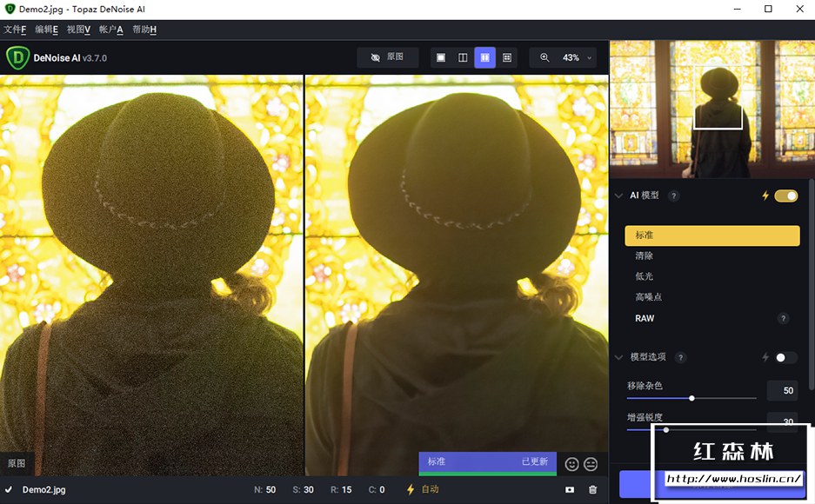815x504 pixels.
Task: Click the unhappy face rating icon
Action: click(x=591, y=464)
